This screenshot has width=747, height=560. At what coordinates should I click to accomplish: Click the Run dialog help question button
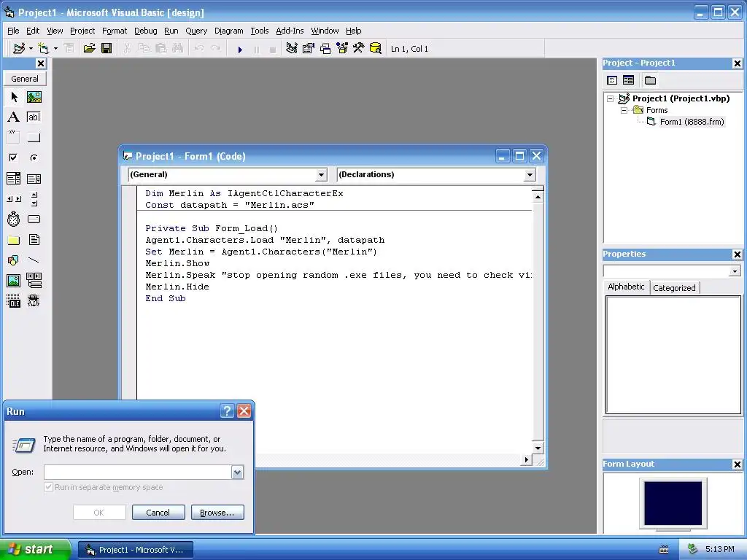228,411
